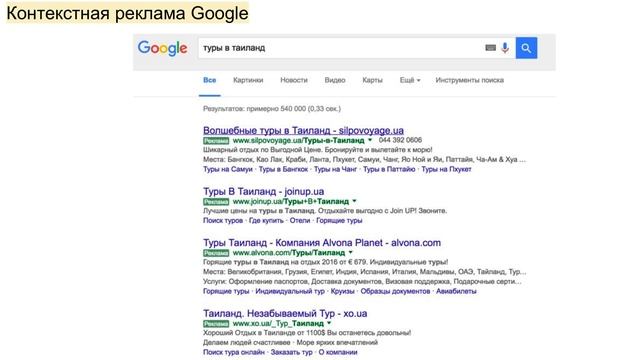Open sitelink 'Где купить'

pos(266,220)
